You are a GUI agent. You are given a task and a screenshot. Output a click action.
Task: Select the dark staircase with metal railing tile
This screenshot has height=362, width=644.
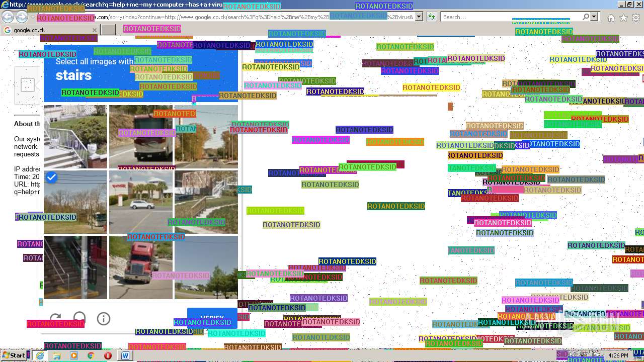(75, 267)
